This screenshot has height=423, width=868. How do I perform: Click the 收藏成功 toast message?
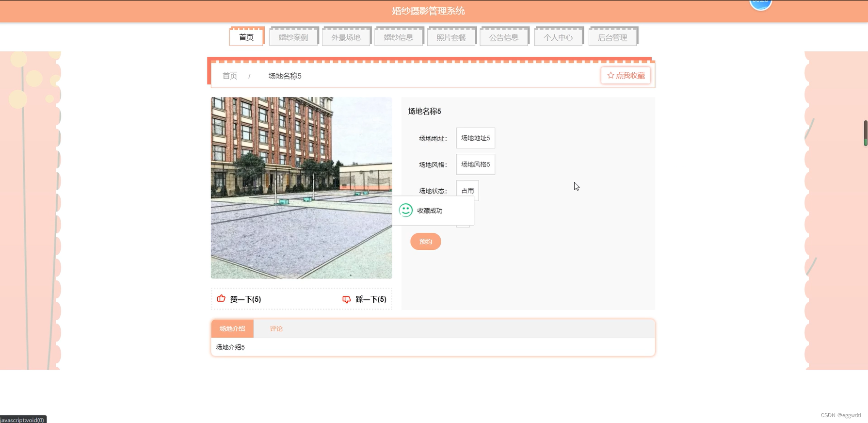click(x=433, y=211)
